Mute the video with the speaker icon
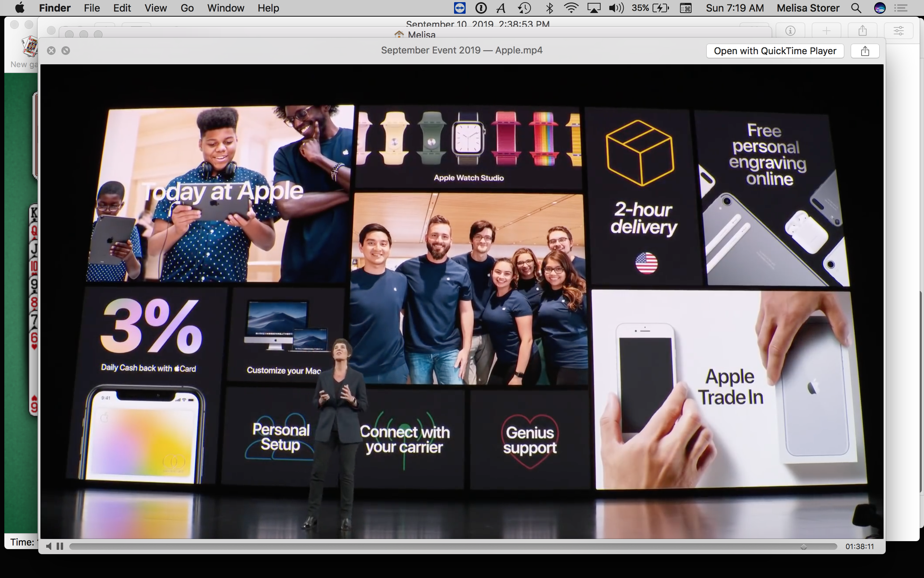The image size is (924, 578). pos(48,546)
